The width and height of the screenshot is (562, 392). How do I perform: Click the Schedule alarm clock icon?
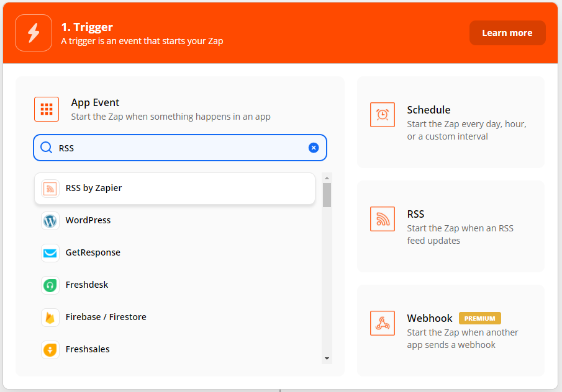click(383, 115)
